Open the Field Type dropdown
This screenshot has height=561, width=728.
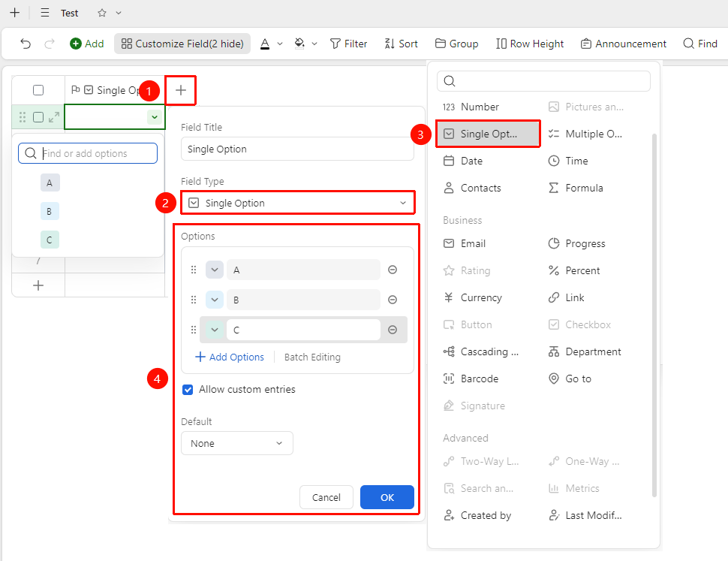pos(298,203)
